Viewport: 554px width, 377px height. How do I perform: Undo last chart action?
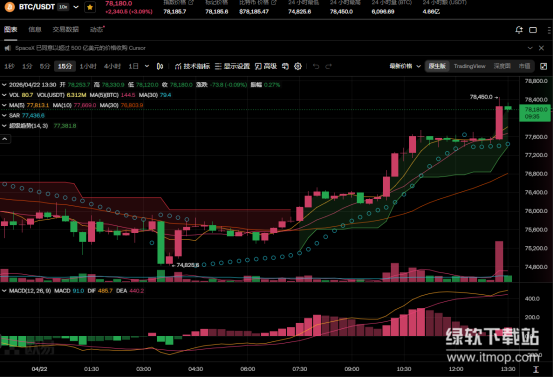[x=316, y=66]
